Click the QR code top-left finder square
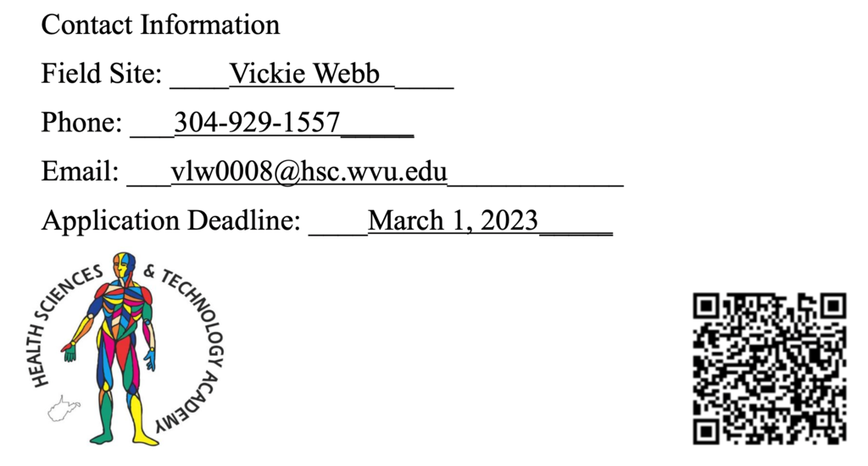 [706, 307]
